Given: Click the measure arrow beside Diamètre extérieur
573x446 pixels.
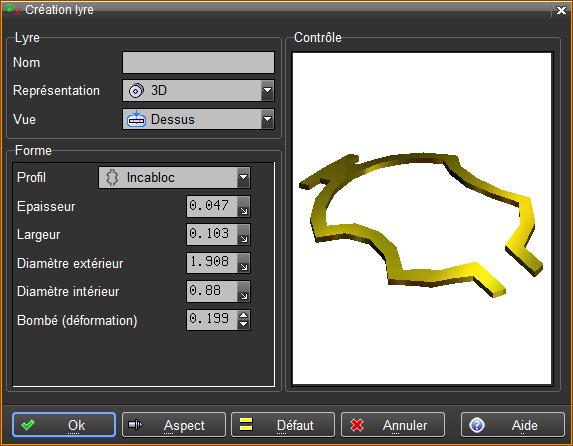Looking at the screenshot, I should tap(243, 263).
